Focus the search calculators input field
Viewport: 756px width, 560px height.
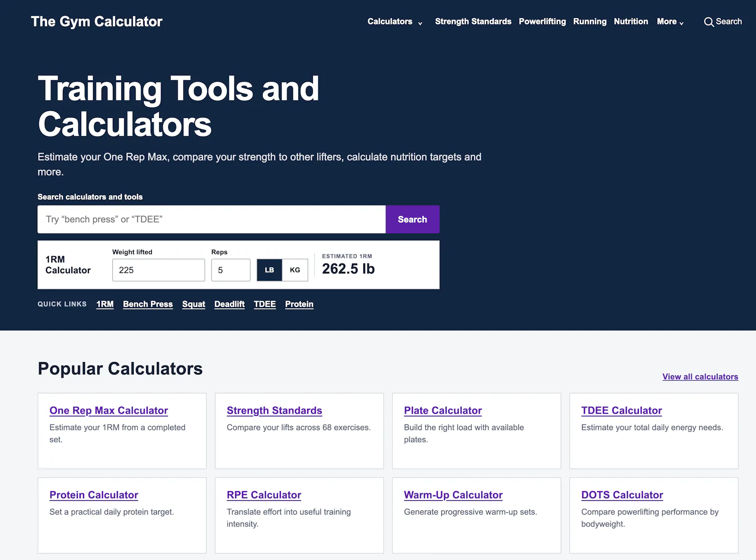212,219
